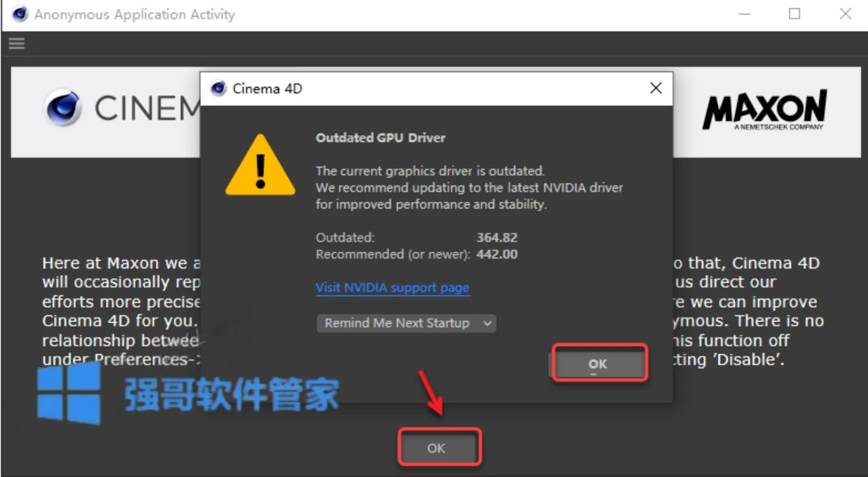Expand the Remind Me Next Startup dropdown
The height and width of the screenshot is (477, 868).
pyautogui.click(x=406, y=323)
